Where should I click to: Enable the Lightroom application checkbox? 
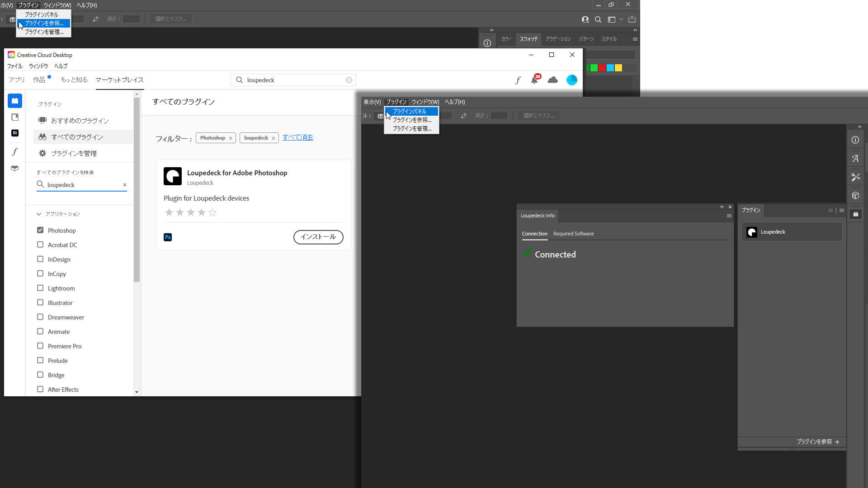tap(40, 288)
